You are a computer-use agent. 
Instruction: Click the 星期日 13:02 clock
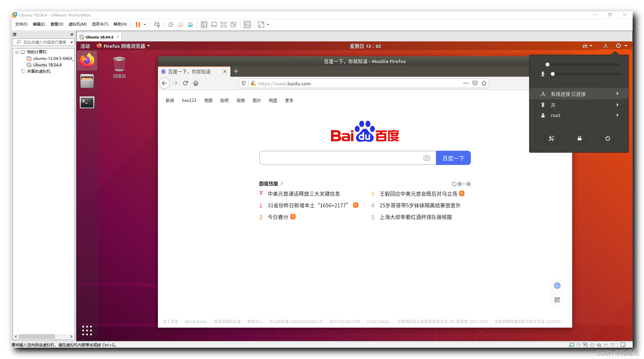(365, 46)
